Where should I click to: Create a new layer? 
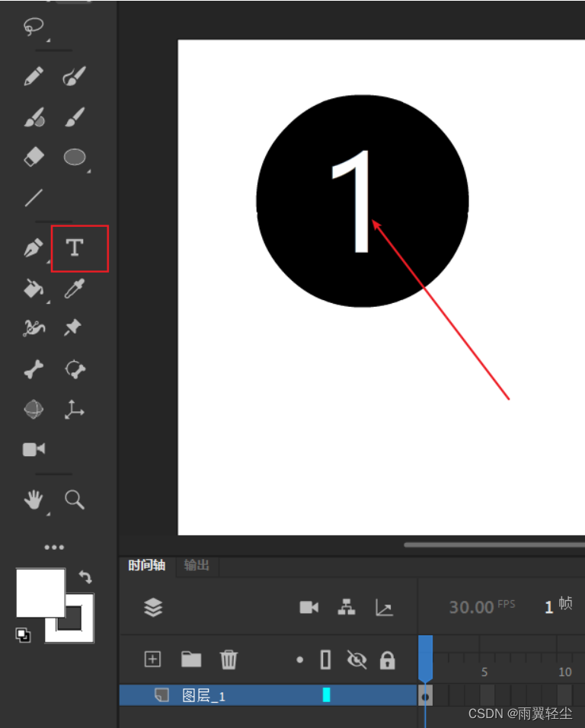tap(153, 659)
